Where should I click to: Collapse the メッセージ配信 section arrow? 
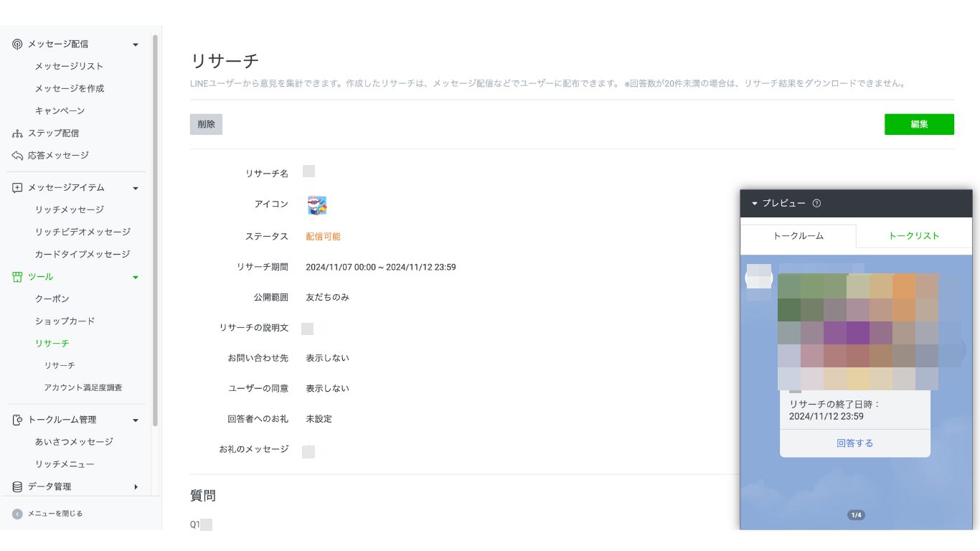[x=136, y=45]
